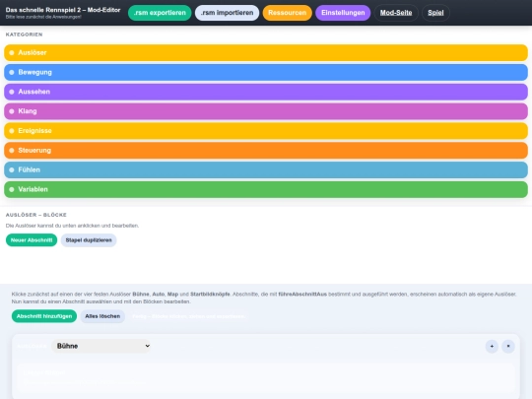Expand the Steuerung category
Image resolution: width=532 pixels, height=399 pixels.
(266, 151)
